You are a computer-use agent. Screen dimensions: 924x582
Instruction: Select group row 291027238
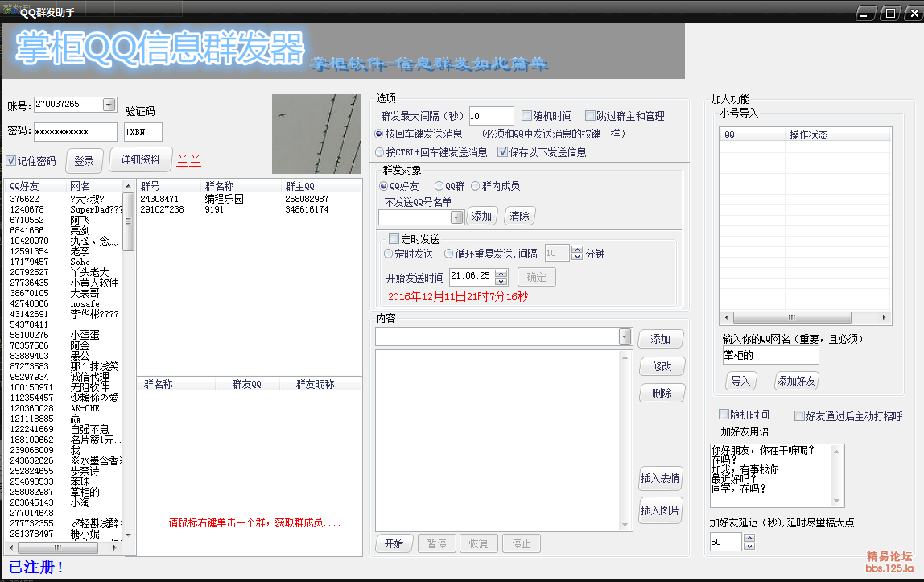point(249,210)
